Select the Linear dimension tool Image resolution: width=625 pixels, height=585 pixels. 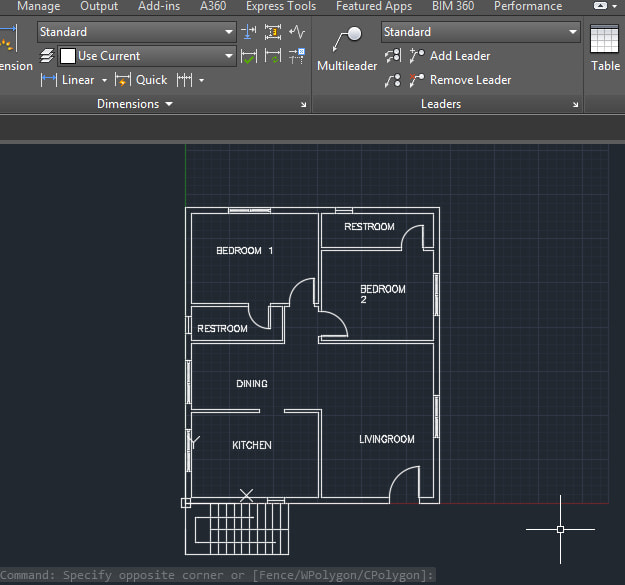coord(67,80)
